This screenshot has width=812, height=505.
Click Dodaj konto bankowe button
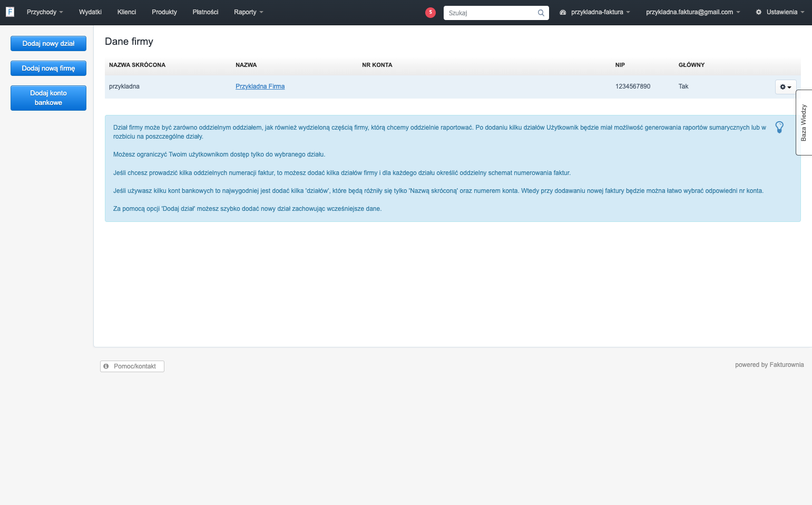pyautogui.click(x=48, y=98)
